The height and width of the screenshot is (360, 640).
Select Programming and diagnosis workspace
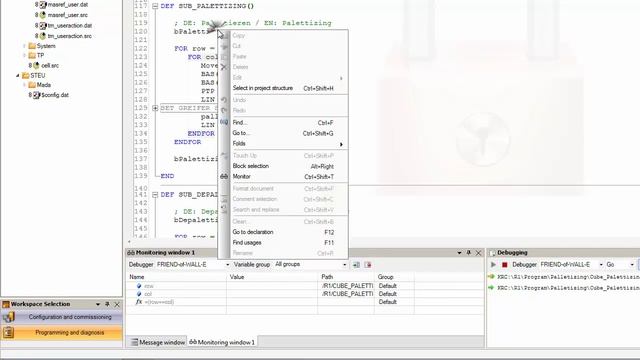click(x=62, y=333)
